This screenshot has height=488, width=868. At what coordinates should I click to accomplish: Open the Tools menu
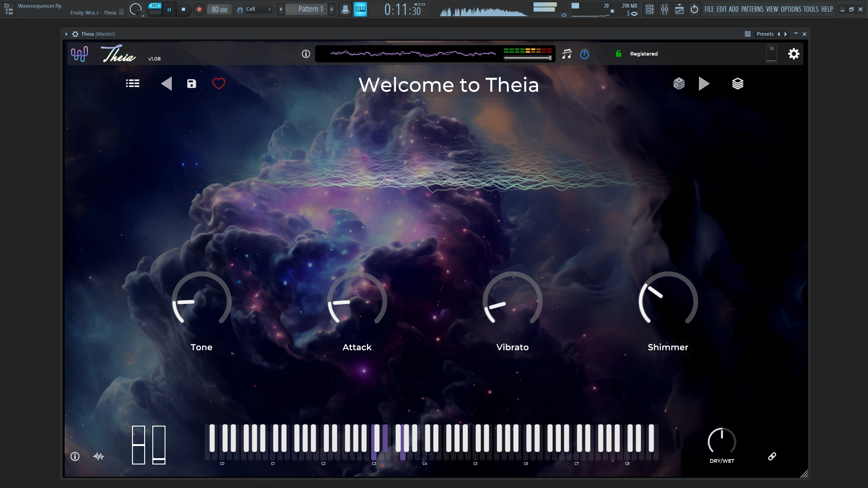tap(811, 9)
